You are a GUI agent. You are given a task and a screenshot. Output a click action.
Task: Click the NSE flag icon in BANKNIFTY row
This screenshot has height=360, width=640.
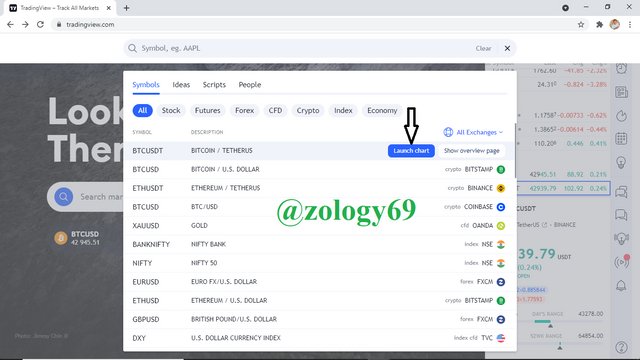pyautogui.click(x=501, y=244)
